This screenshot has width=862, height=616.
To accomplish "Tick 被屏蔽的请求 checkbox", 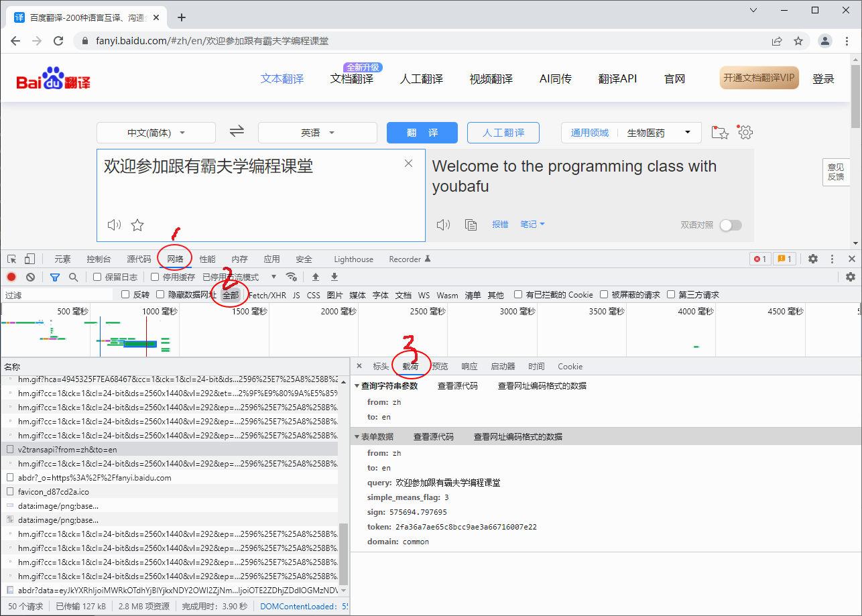I will click(x=604, y=294).
